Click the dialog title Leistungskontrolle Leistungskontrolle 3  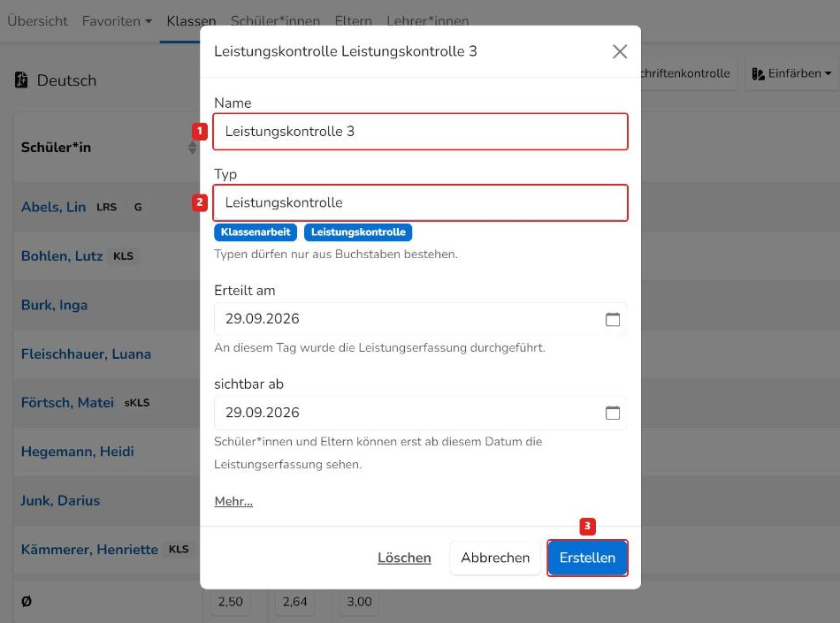click(345, 51)
